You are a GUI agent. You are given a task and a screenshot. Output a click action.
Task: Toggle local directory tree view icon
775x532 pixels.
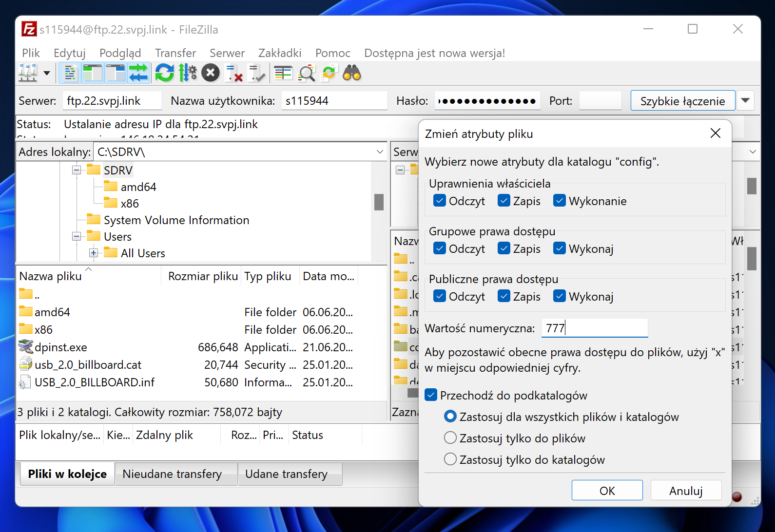[93, 74]
